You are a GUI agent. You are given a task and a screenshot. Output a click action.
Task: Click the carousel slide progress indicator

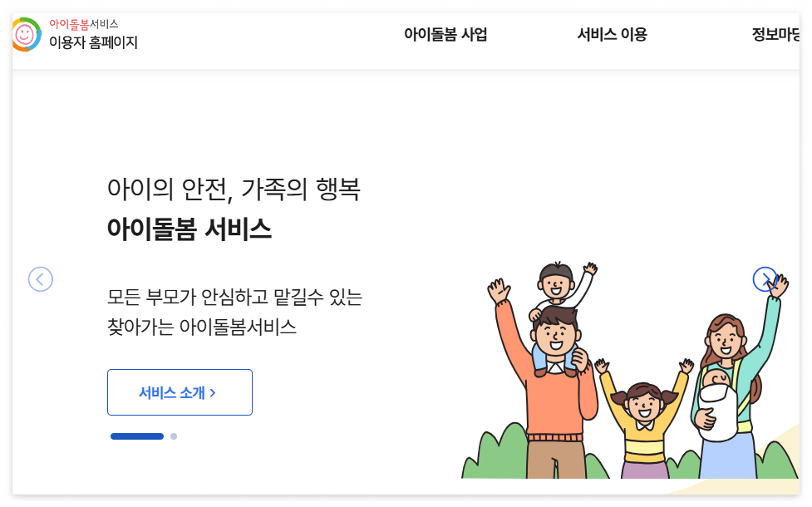(145, 436)
